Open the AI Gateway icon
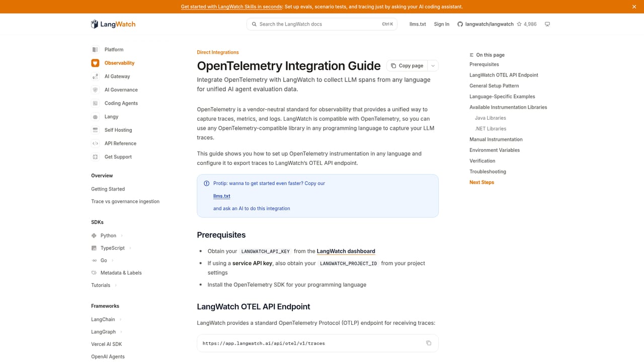This screenshot has width=644, height=362. click(95, 76)
